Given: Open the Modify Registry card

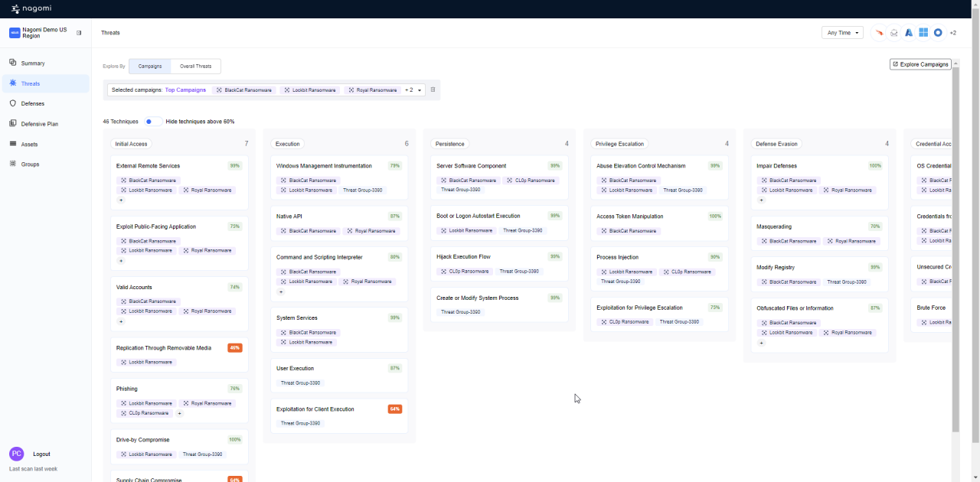Looking at the screenshot, I should coord(819,274).
